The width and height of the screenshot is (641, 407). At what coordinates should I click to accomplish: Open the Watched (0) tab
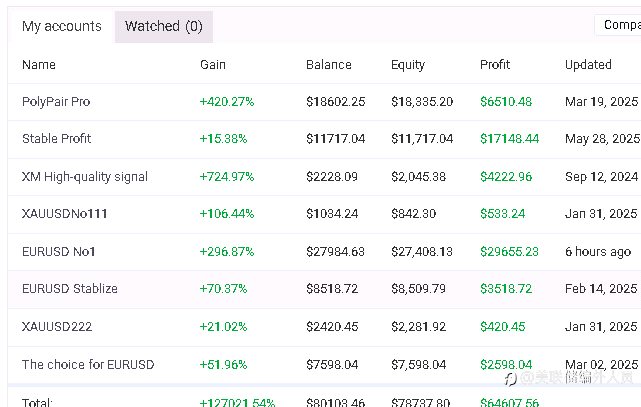coord(164,27)
